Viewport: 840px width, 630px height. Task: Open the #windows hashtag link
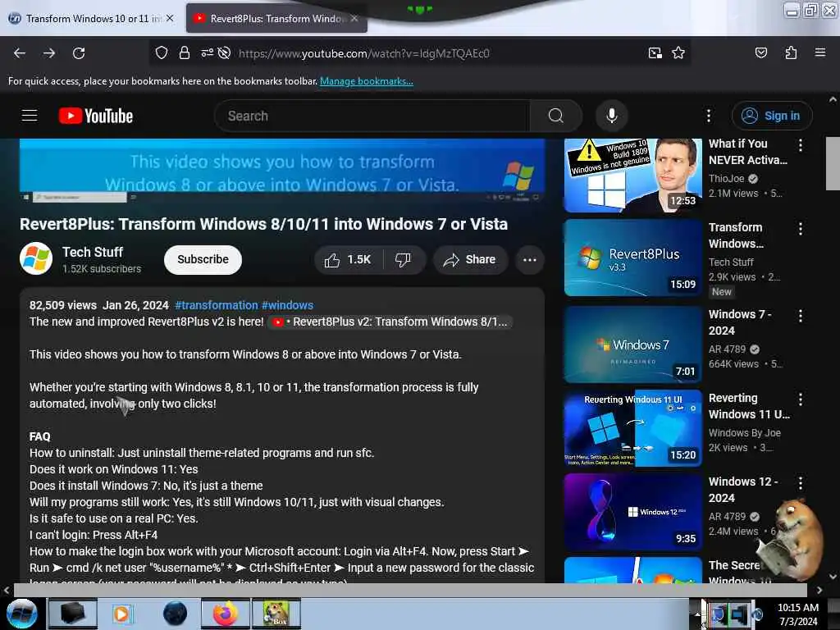click(287, 305)
